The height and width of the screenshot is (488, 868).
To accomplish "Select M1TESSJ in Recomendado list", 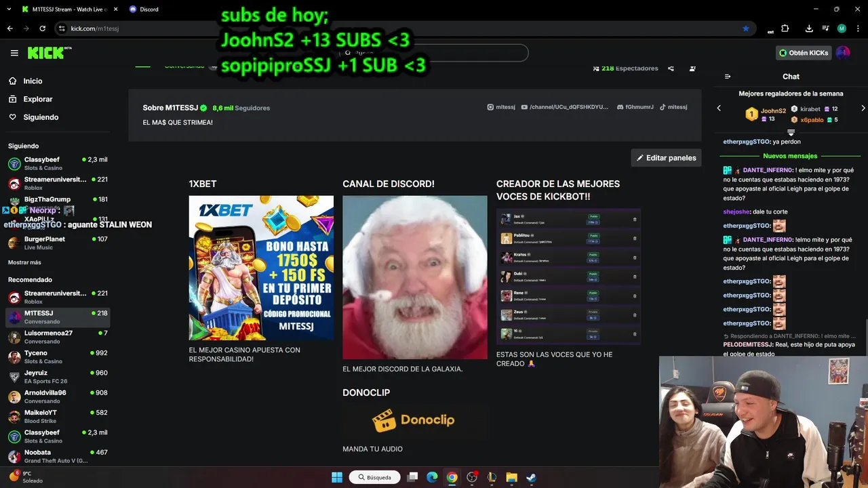I will 58,317.
